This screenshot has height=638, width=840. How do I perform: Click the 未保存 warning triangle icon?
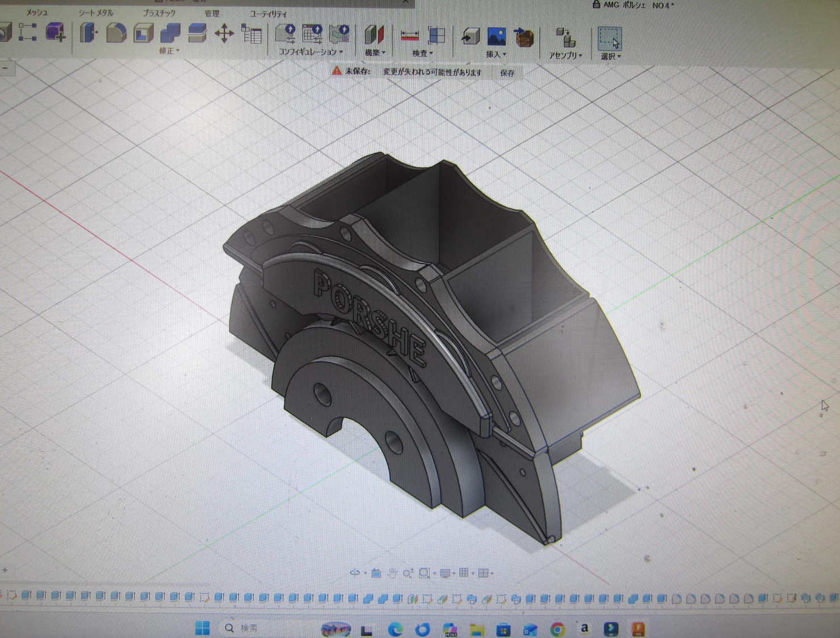pos(337,71)
